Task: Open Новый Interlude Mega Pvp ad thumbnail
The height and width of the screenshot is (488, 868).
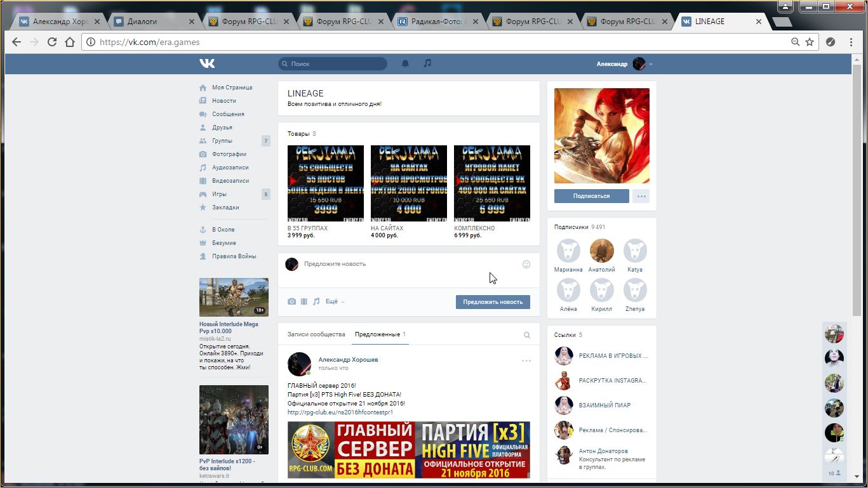Action: (234, 297)
